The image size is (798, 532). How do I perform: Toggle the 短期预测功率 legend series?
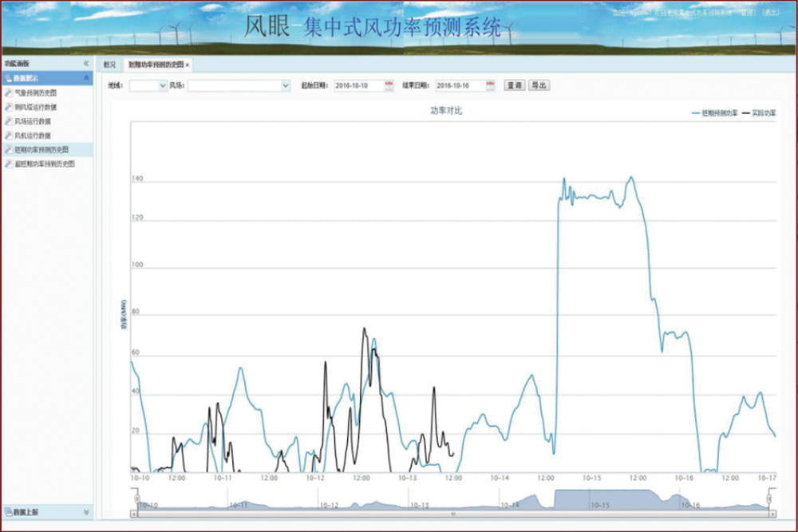pos(714,113)
